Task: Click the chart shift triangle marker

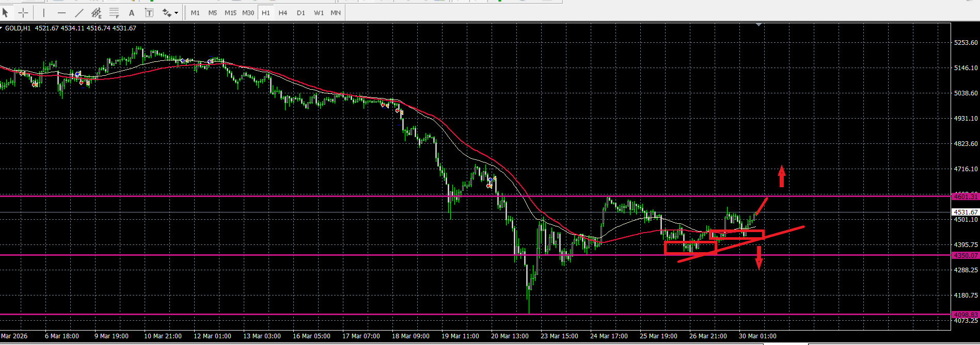Action: (x=758, y=24)
